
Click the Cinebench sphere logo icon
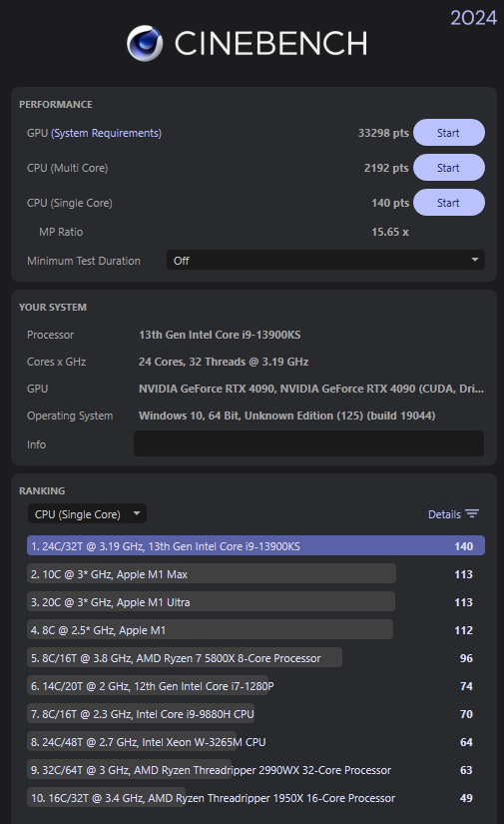[145, 43]
